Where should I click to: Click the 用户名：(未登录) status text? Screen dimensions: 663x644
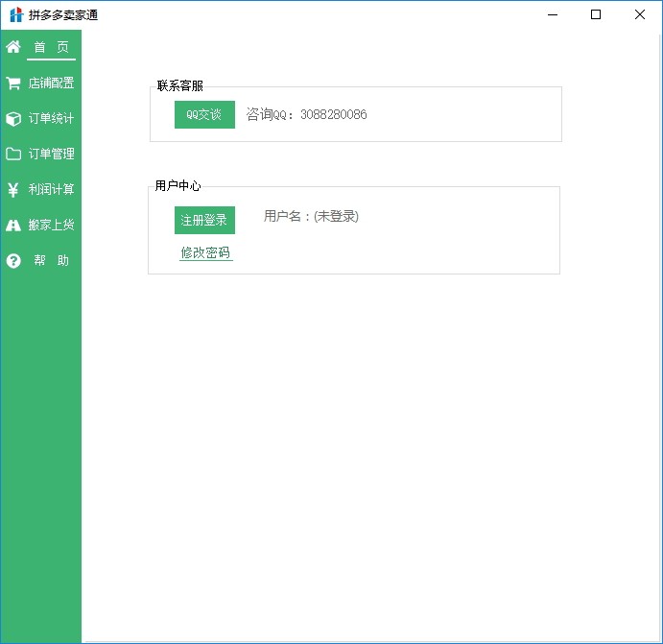click(x=311, y=216)
